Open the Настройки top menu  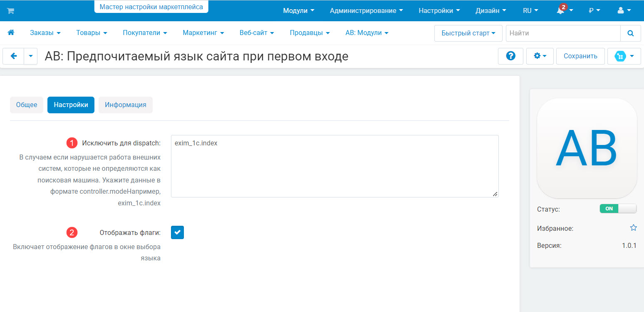(x=439, y=11)
